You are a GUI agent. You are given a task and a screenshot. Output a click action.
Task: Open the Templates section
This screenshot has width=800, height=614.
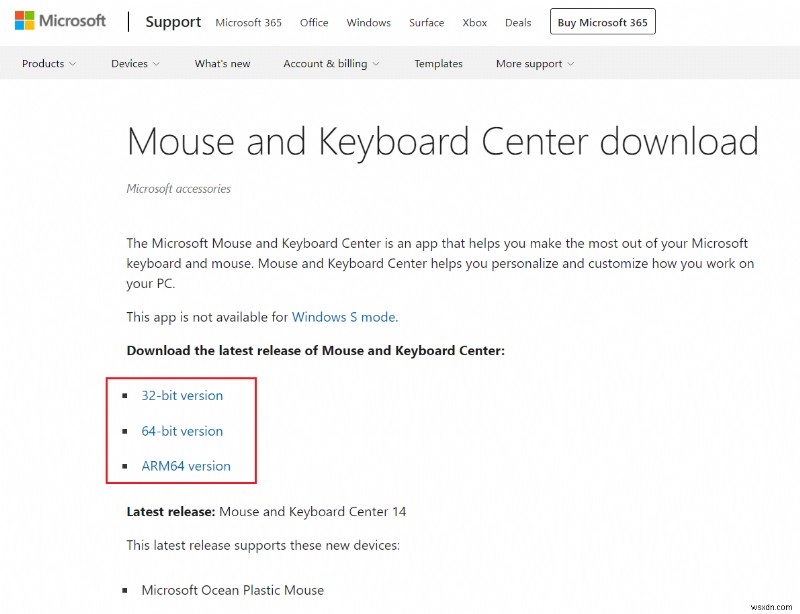(x=438, y=63)
